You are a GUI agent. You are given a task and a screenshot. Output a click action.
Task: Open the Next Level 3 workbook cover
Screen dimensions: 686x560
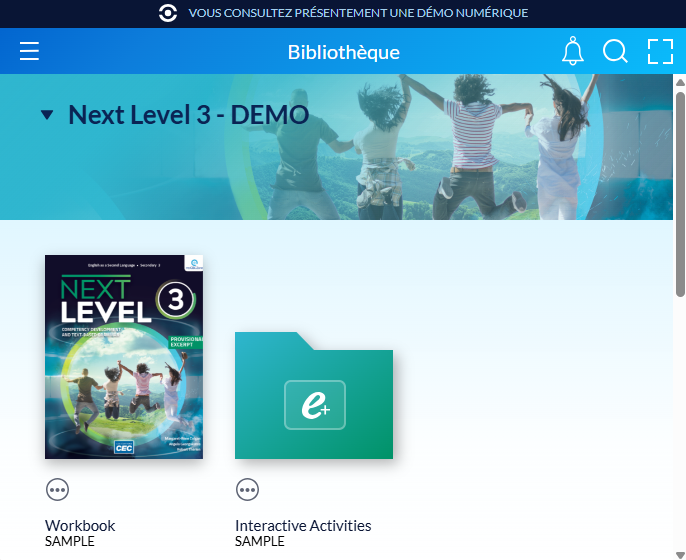coord(124,357)
